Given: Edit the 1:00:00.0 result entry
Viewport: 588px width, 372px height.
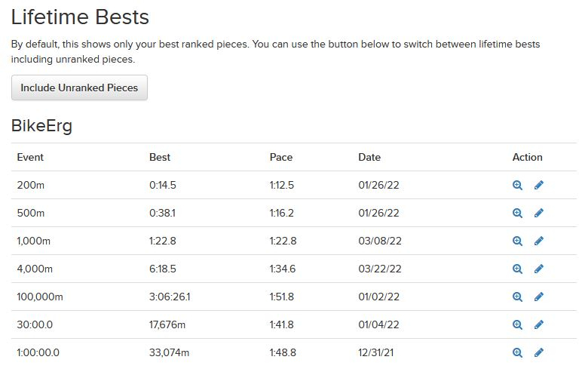Looking at the screenshot, I should pyautogui.click(x=539, y=352).
